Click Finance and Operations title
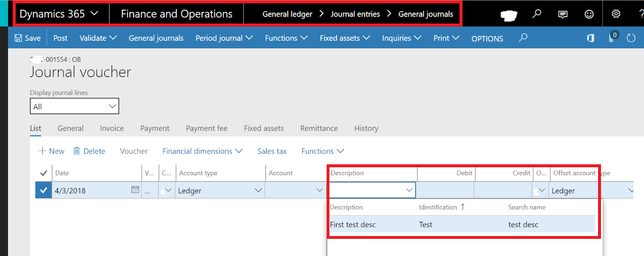 [x=177, y=14]
